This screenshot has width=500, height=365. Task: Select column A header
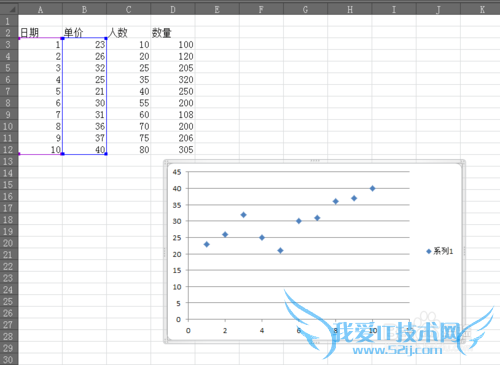click(x=40, y=9)
